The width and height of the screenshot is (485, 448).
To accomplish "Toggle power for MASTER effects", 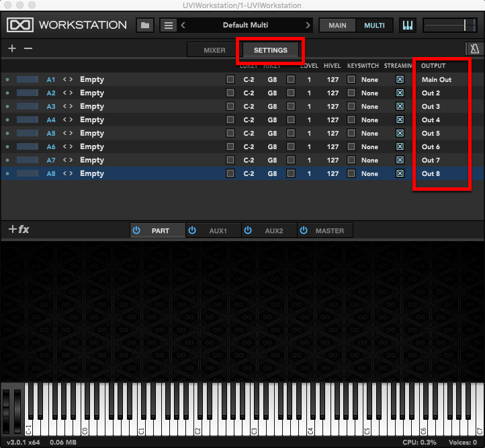I will pos(304,230).
